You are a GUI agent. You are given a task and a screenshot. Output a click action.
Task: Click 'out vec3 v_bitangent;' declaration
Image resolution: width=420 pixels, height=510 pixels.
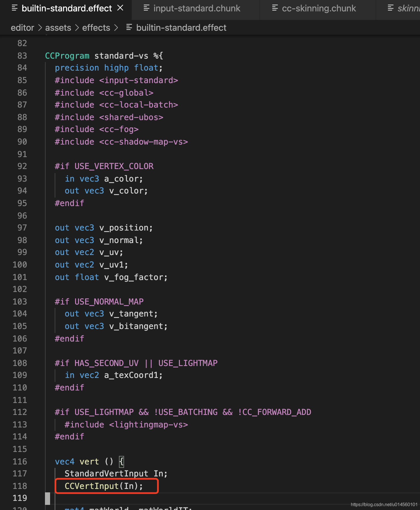116,326
